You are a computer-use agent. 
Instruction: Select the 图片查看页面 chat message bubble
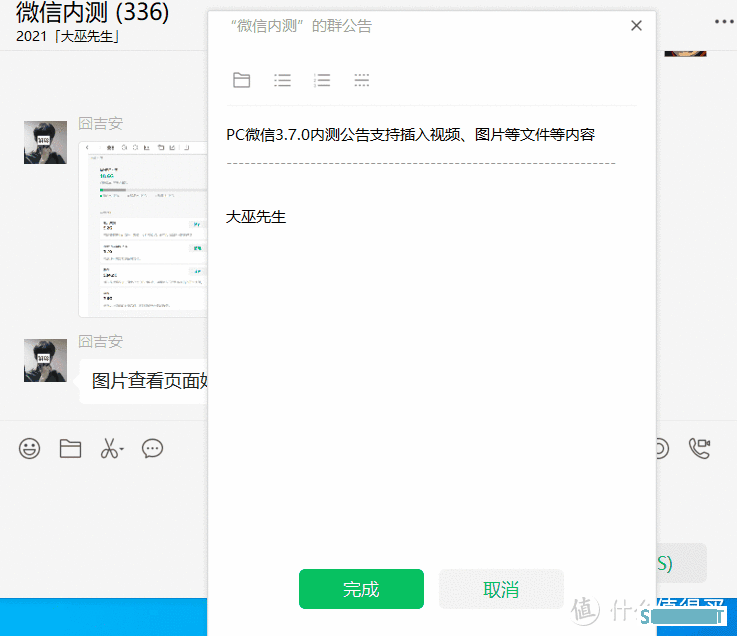coord(143,381)
